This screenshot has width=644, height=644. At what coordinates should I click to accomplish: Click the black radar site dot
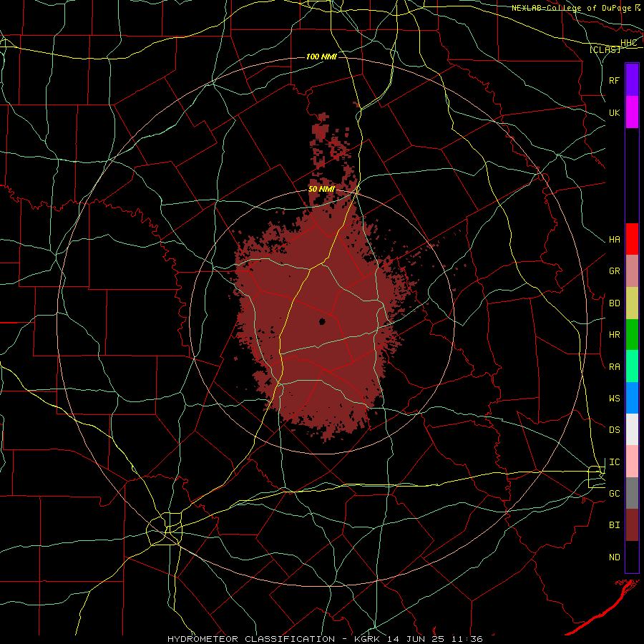(x=322, y=321)
